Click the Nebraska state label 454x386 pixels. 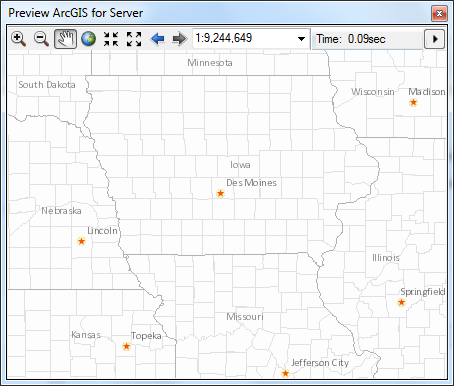[x=61, y=211]
